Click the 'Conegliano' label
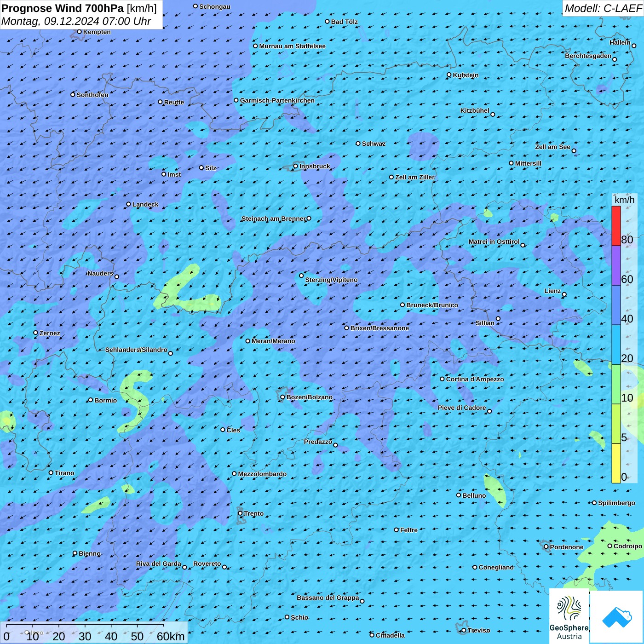This screenshot has height=644, width=644. (496, 567)
